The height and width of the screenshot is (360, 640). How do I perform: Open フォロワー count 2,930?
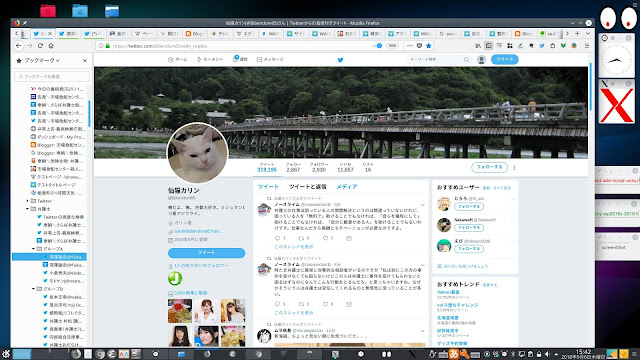(319, 167)
